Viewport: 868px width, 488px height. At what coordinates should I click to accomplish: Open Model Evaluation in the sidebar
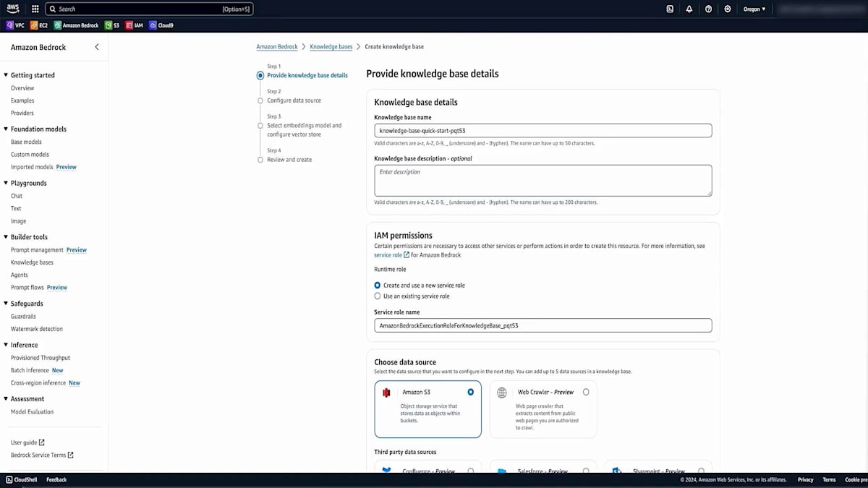click(32, 412)
